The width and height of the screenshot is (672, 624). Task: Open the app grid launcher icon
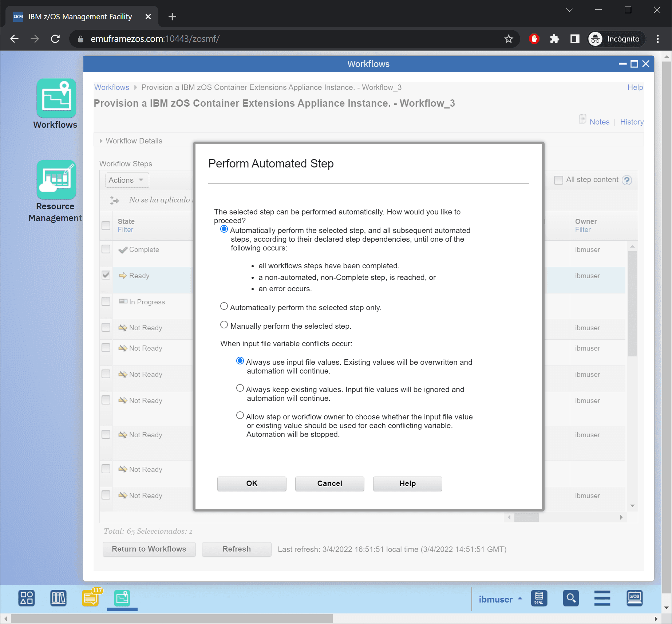coord(27,598)
